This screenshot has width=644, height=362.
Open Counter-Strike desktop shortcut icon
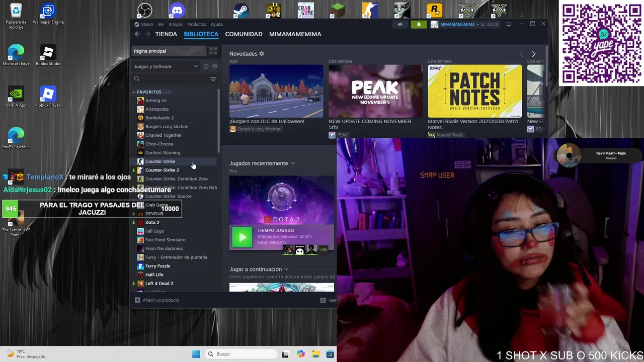370,10
